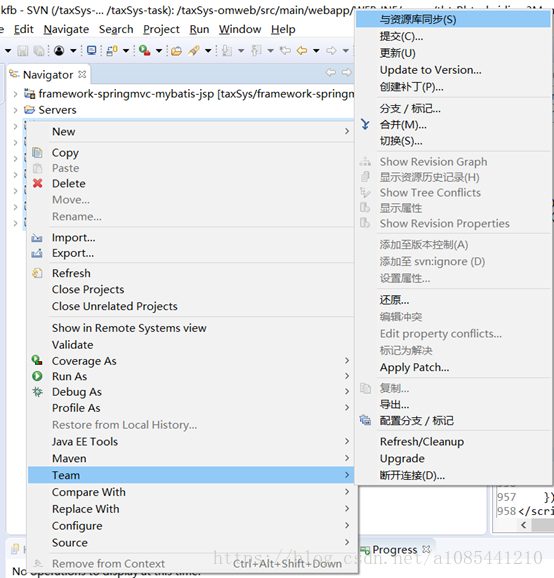The height and width of the screenshot is (578, 554).
Task: Click the Navigator panel forward arrow
Action: click(x=347, y=72)
